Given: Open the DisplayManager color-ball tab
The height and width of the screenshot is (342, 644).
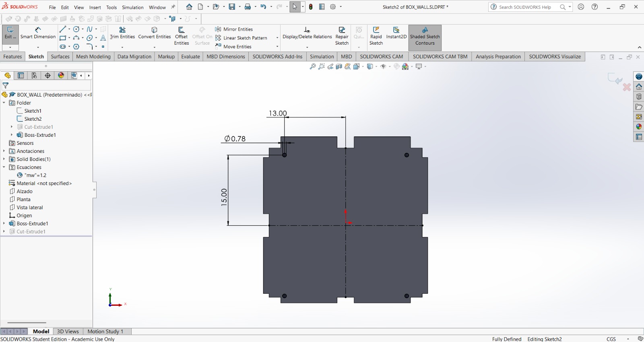Looking at the screenshot, I should (x=61, y=75).
